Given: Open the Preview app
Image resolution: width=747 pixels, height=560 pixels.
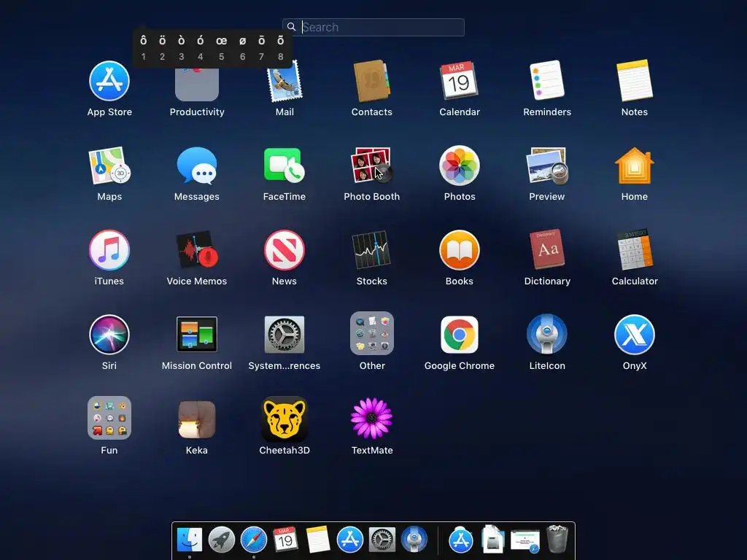Looking at the screenshot, I should (547, 166).
